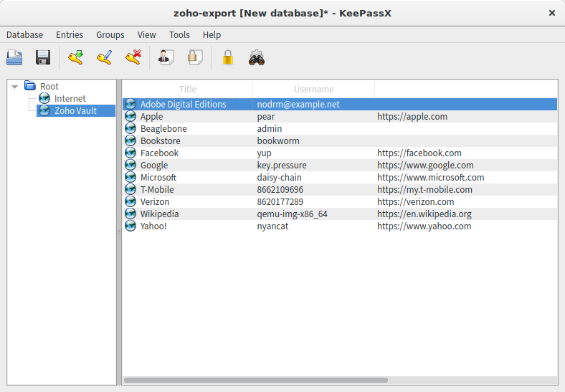
Task: Open the Entries menu
Action: [70, 35]
